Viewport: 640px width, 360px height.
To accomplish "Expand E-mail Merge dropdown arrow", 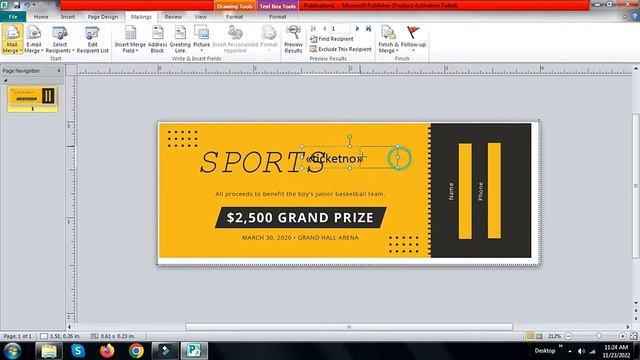I will 42,51.
